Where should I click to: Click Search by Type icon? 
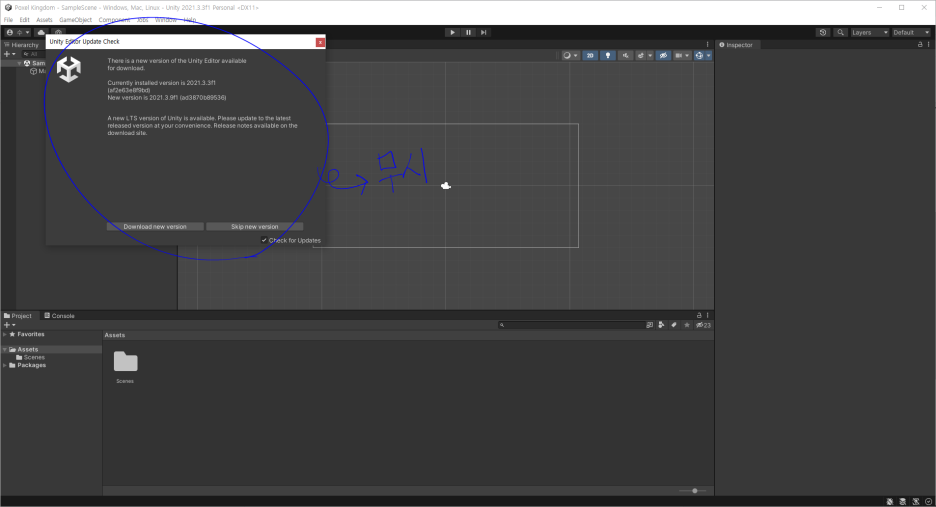coord(661,325)
